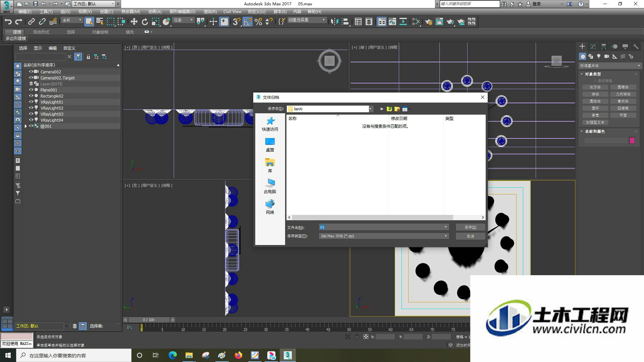Open Network location in archive dialog
The width and height of the screenshot is (644, 362).
click(x=270, y=207)
